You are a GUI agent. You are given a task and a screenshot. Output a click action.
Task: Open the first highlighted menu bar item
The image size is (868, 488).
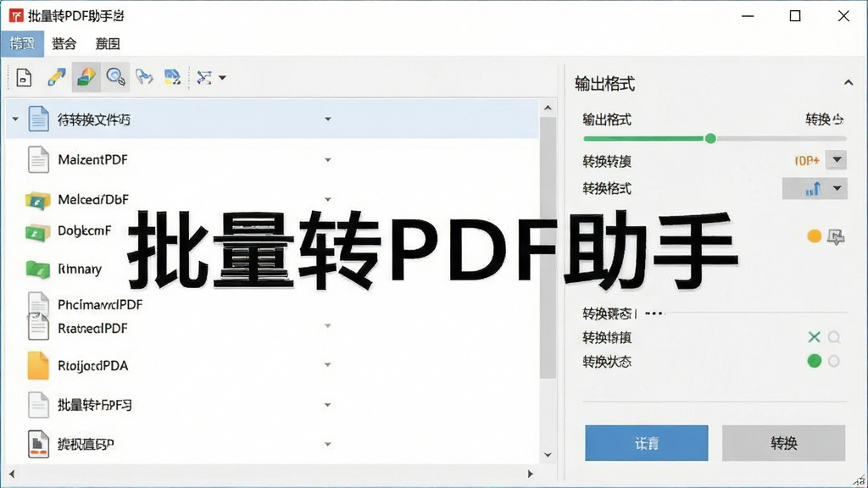click(22, 44)
